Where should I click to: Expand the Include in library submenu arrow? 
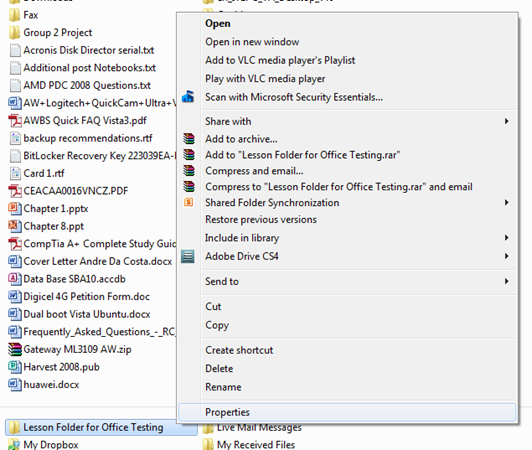tap(507, 238)
